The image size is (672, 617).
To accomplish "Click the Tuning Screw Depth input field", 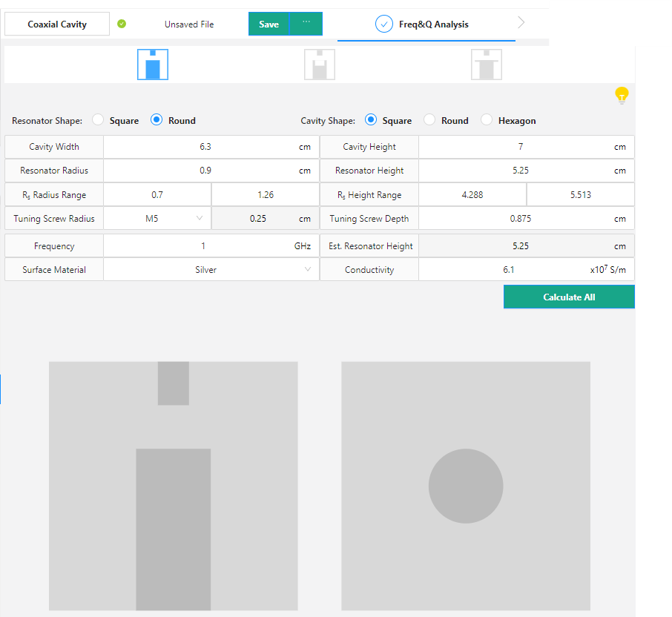I will (527, 219).
